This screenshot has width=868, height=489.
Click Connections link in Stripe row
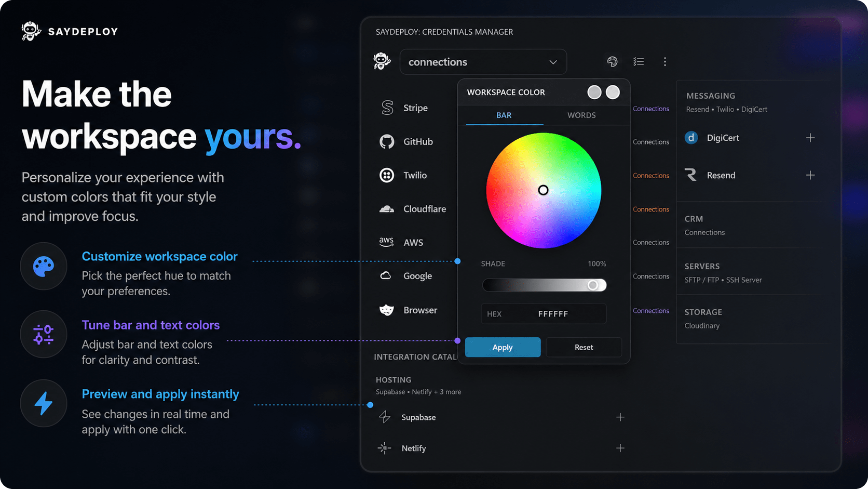tap(651, 109)
